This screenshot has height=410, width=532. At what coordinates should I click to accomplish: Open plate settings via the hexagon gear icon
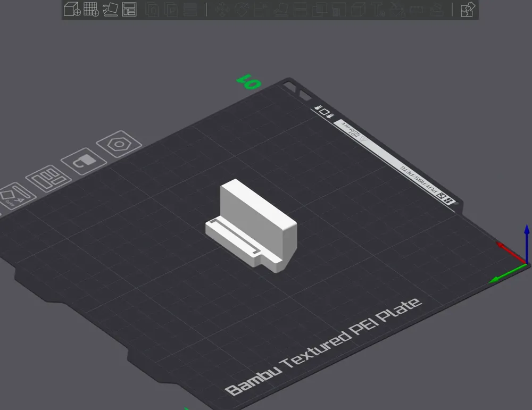tap(119, 144)
